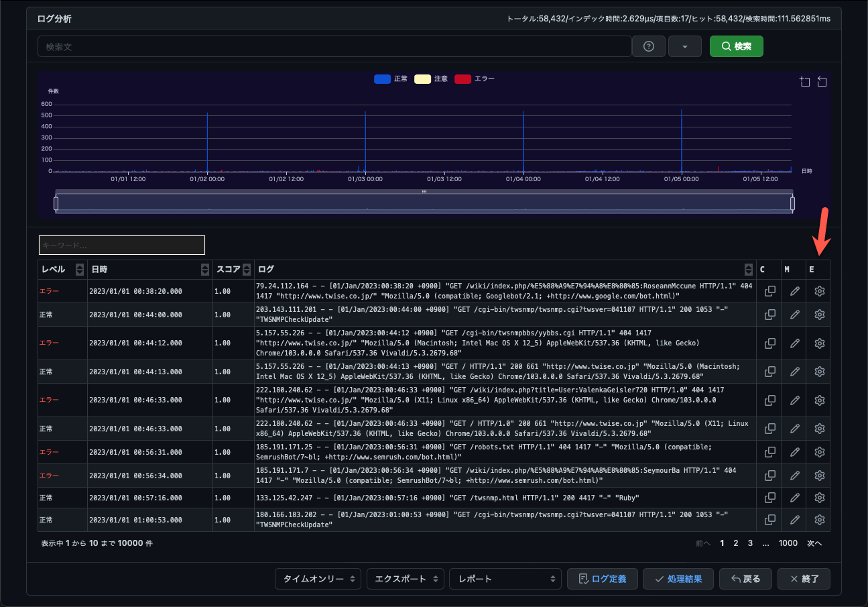The width and height of the screenshot is (868, 607).
Task: Expand the レポート selection dropdown
Action: point(505,579)
